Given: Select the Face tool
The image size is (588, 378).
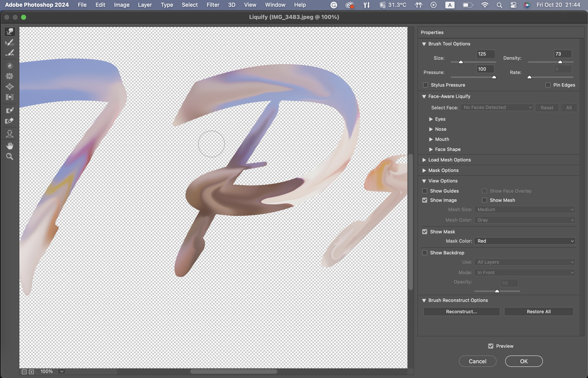Looking at the screenshot, I should coord(10,133).
